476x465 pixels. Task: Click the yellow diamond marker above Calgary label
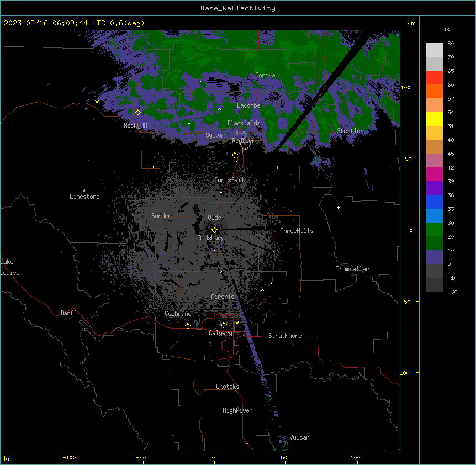pos(224,325)
